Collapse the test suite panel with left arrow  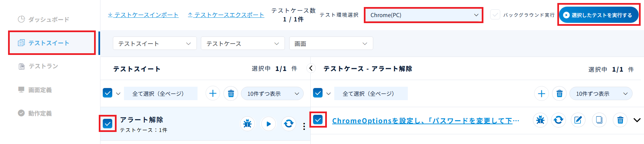(311, 68)
